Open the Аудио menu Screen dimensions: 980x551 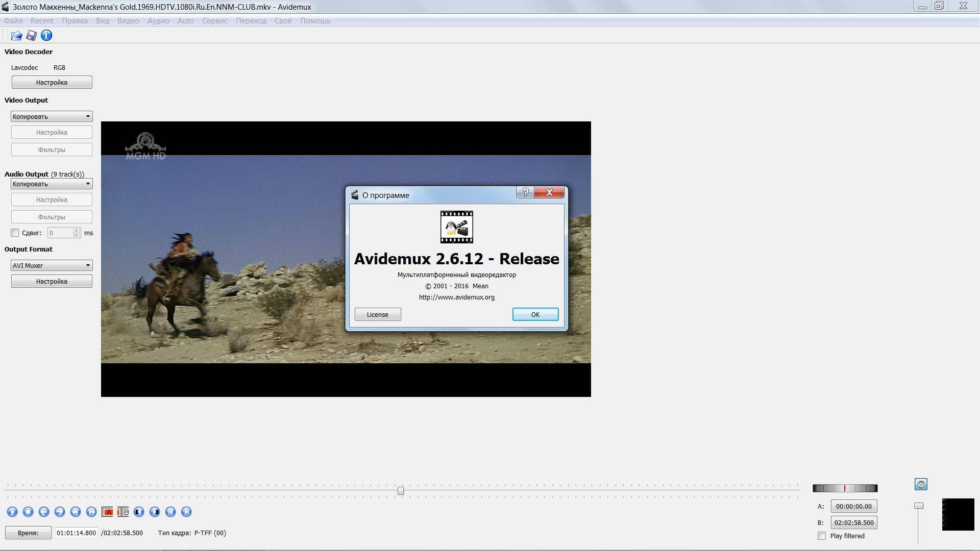pos(158,21)
